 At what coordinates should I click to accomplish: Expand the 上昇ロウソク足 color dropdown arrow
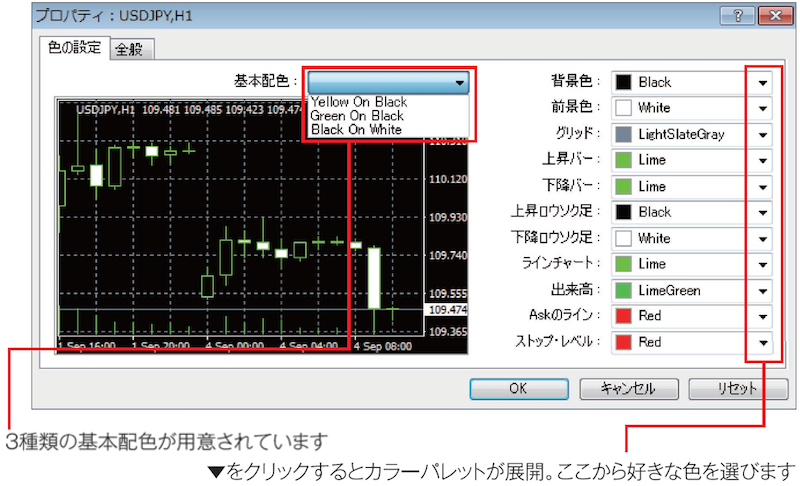point(763,213)
